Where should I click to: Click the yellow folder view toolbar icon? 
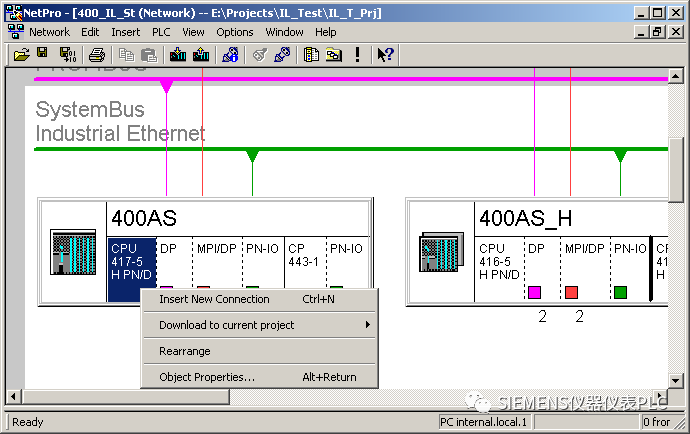coord(334,55)
